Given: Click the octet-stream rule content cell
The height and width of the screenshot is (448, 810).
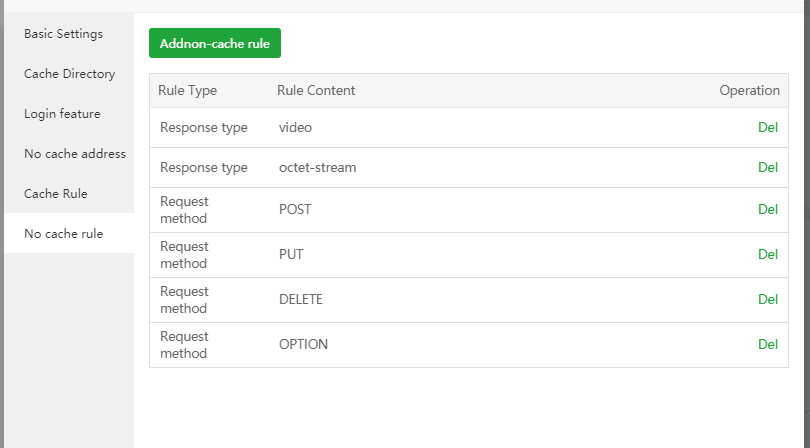Looking at the screenshot, I should [317, 168].
